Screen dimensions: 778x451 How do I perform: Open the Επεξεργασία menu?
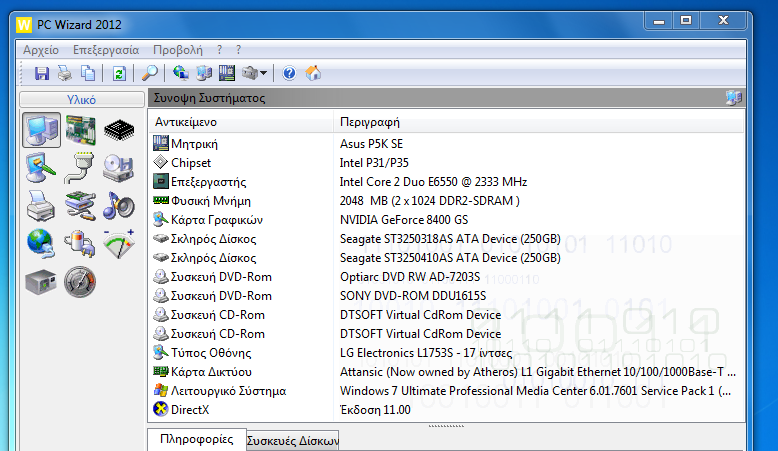106,50
